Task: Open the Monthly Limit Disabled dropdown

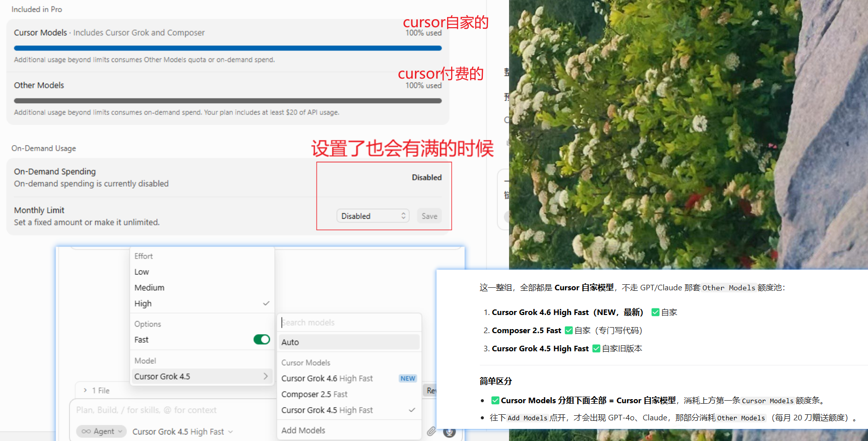Action: pyautogui.click(x=373, y=216)
